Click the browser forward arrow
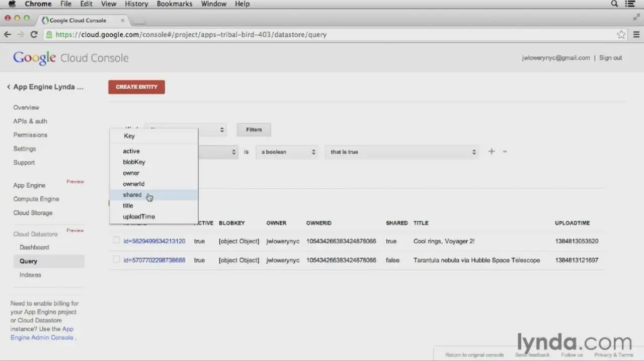 pos(21,34)
